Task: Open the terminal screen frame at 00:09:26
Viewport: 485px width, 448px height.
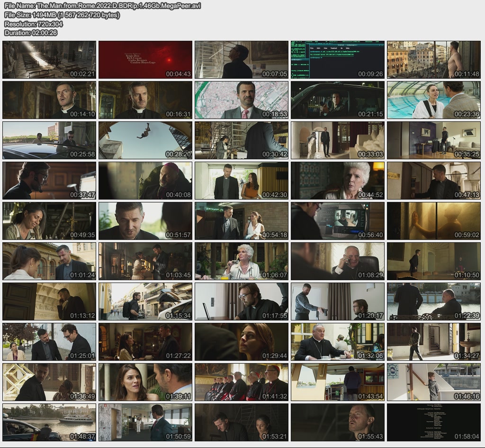Action: tap(337, 60)
